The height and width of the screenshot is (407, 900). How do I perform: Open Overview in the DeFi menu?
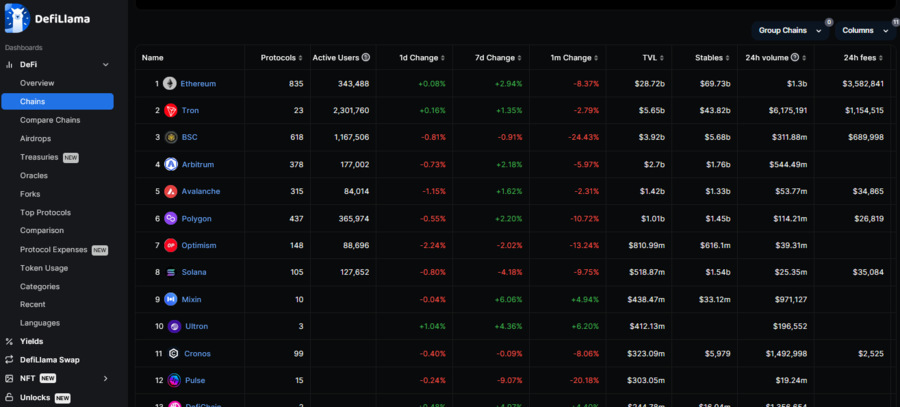[x=37, y=83]
